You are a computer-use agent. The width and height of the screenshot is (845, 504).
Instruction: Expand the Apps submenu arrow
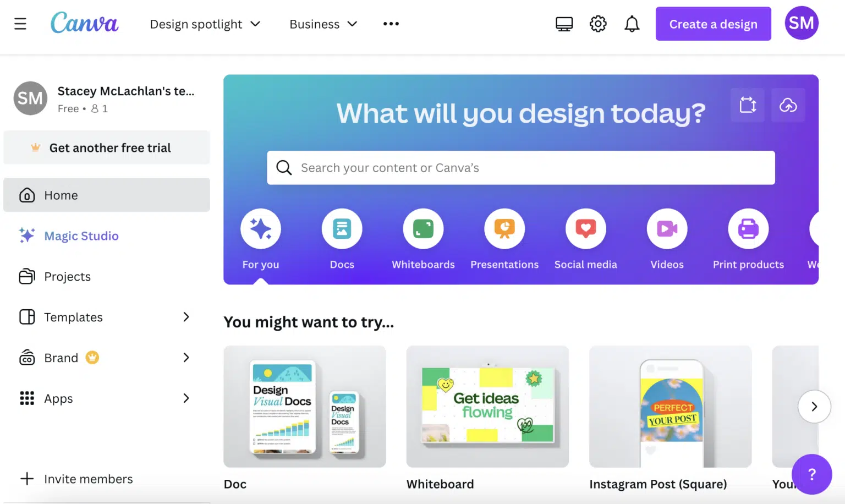(186, 398)
